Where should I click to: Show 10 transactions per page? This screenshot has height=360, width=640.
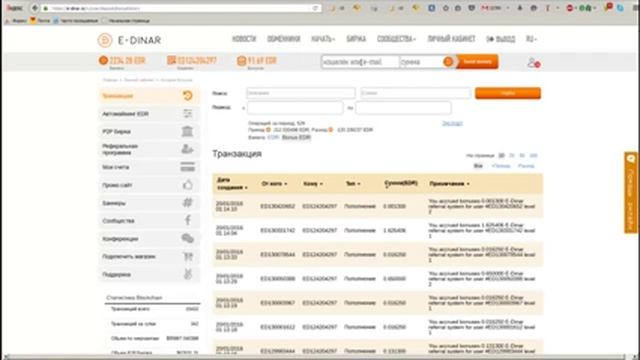click(502, 156)
